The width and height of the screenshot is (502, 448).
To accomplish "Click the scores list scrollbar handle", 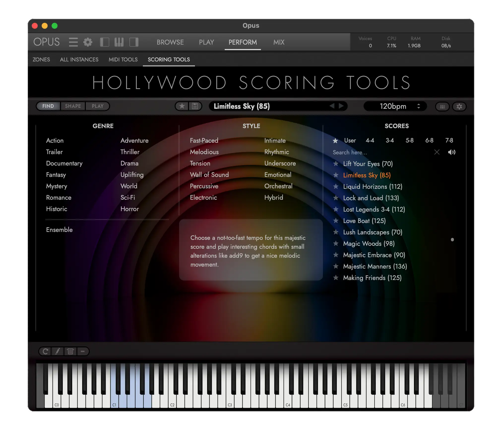I will (452, 240).
